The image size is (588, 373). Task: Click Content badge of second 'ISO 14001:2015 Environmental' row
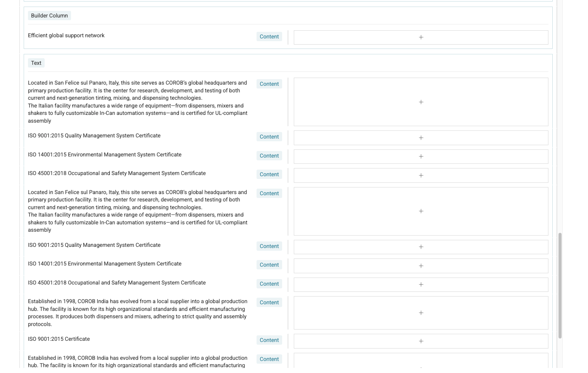[x=269, y=265]
